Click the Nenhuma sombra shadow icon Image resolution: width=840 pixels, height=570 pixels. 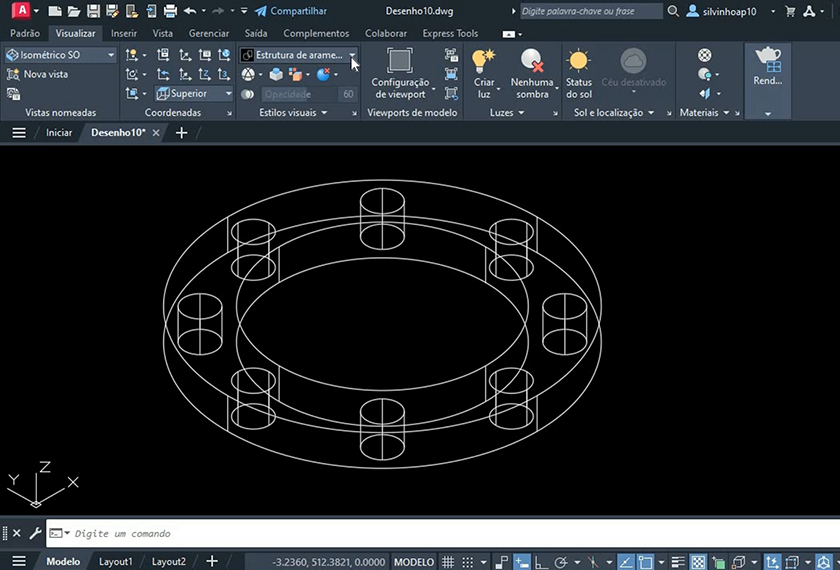pos(532,62)
